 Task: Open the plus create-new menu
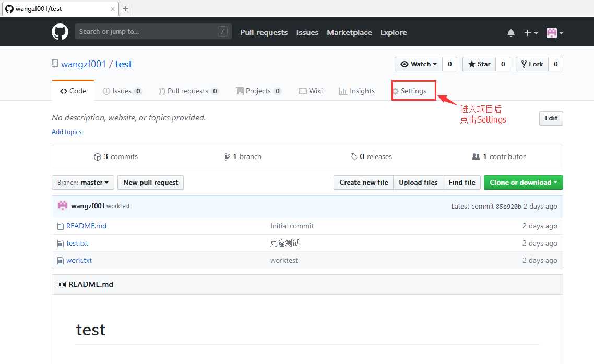tap(531, 33)
